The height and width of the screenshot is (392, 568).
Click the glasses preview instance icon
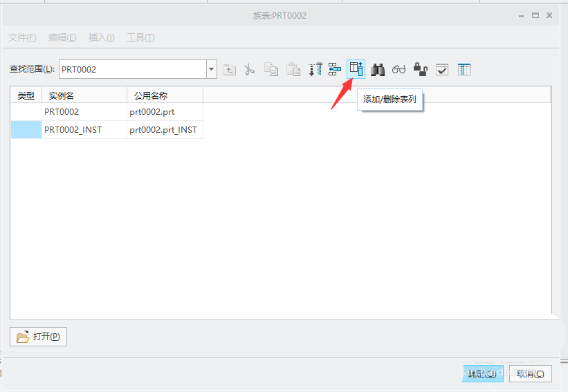[x=399, y=69]
